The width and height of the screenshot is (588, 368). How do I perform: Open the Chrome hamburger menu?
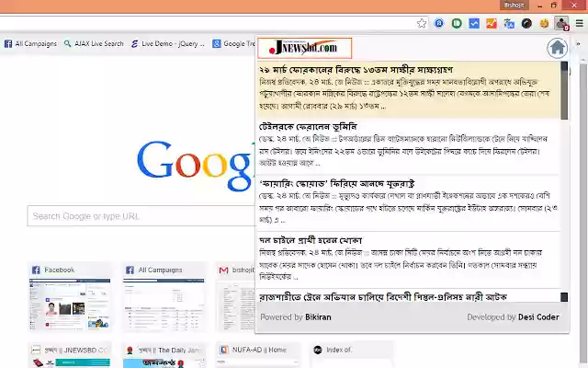coord(580,23)
